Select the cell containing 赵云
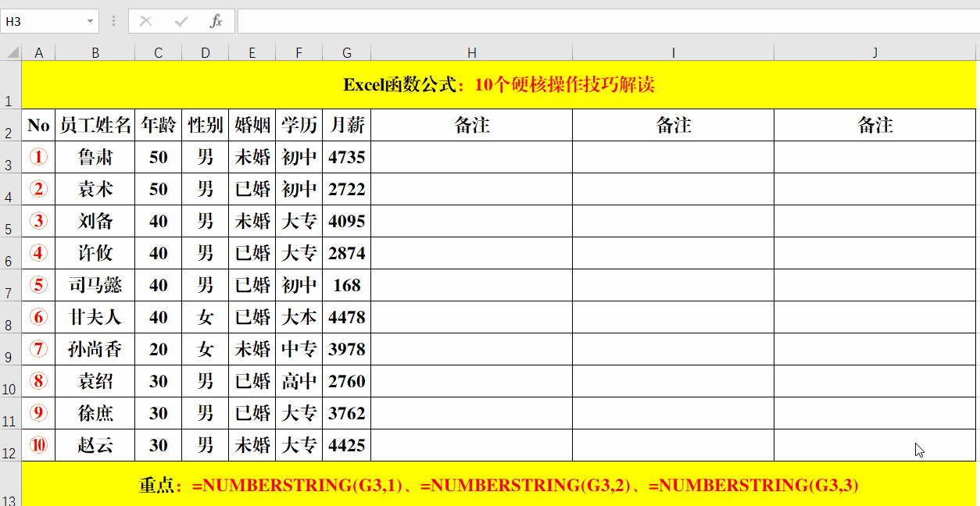 pyautogui.click(x=95, y=445)
